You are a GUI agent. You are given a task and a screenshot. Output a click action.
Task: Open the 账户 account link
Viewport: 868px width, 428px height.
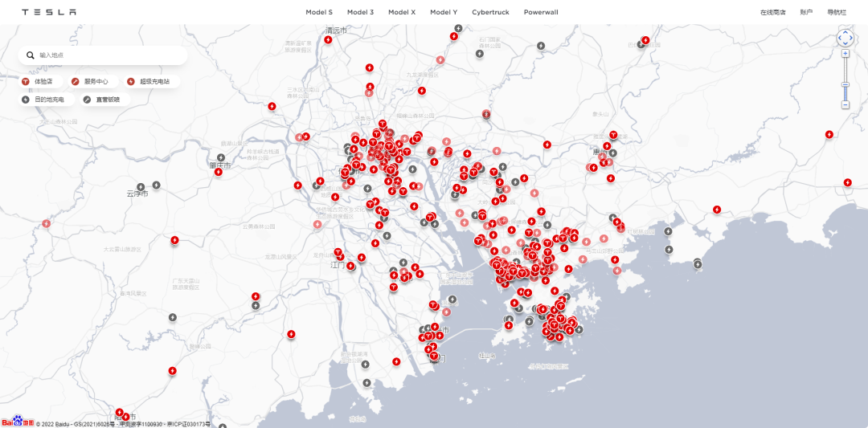point(807,12)
